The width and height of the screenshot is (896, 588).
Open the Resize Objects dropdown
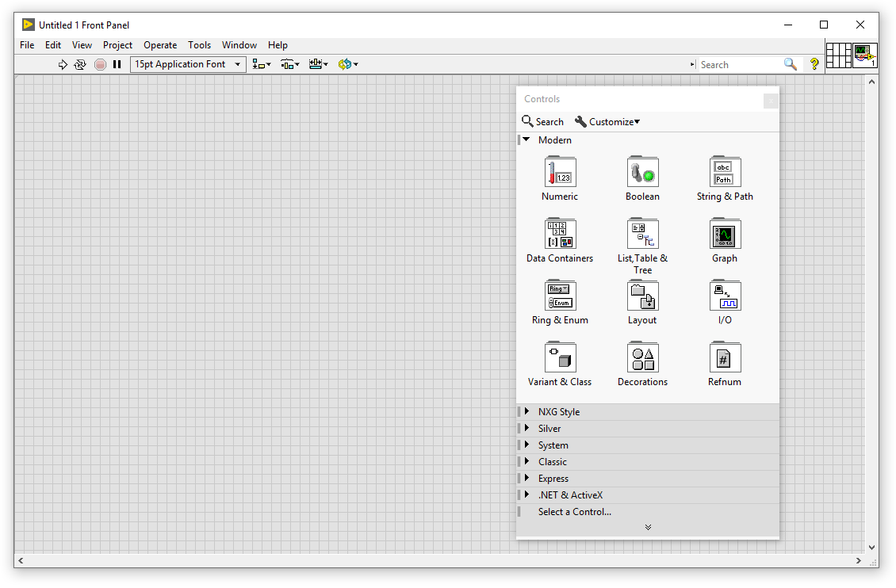tap(318, 64)
